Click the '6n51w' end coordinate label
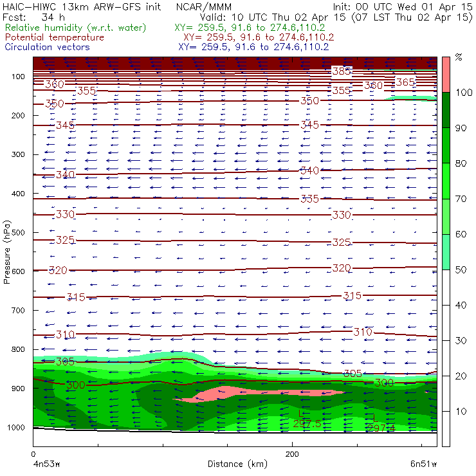The height and width of the screenshot is (476, 476). (423, 464)
